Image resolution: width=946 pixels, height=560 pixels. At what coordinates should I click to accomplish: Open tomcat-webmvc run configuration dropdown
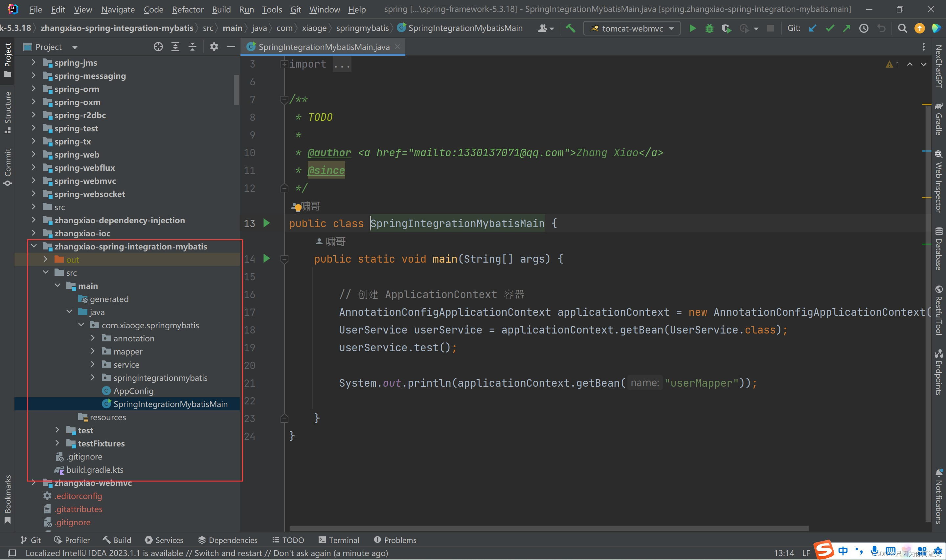pos(632,28)
